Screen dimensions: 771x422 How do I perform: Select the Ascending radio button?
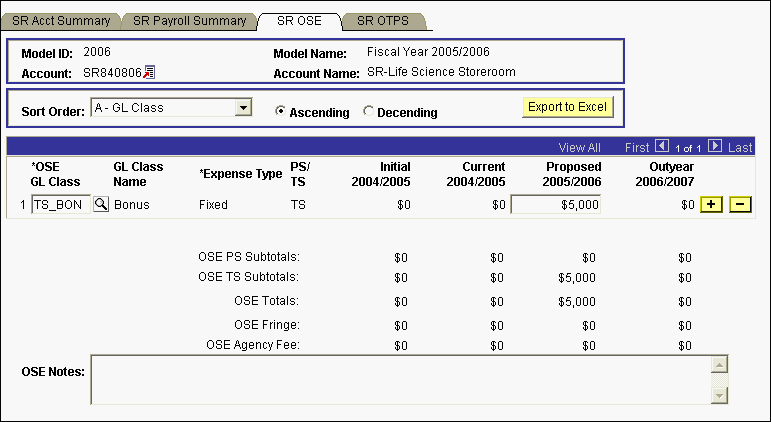tap(281, 112)
